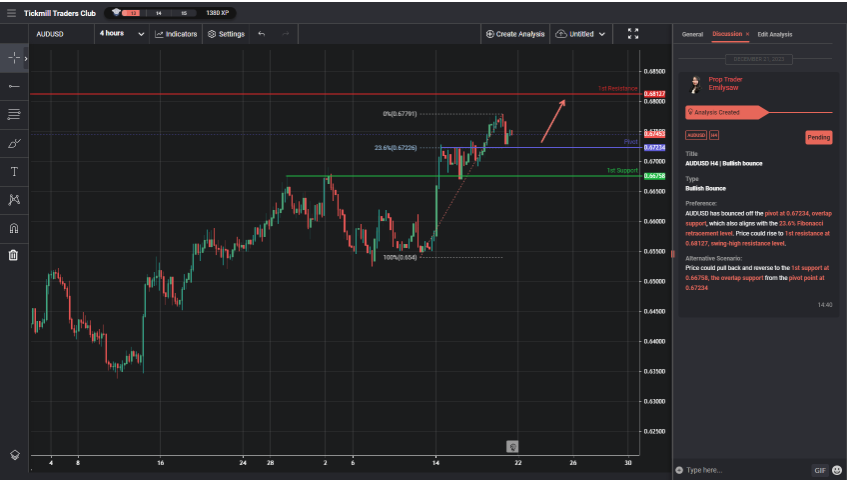This screenshot has width=847, height=480.
Task: Click the 0.68127 resistance price tag
Action: pyautogui.click(x=654, y=94)
